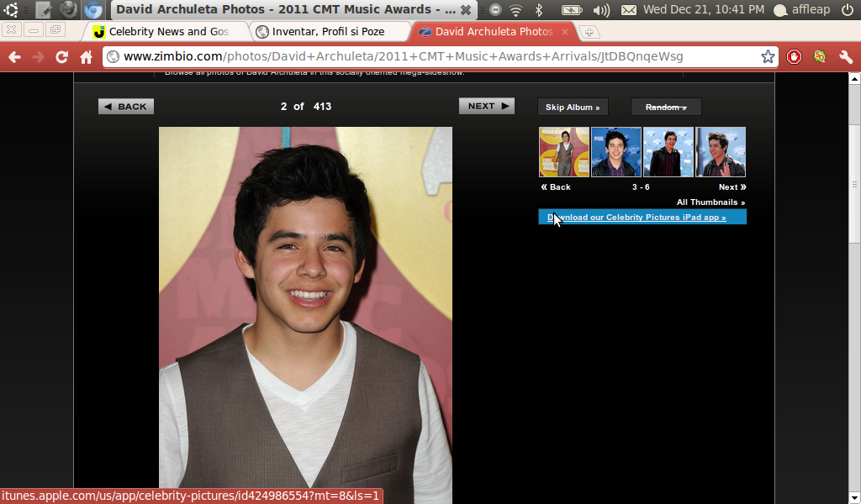Click the Skip Album button

coord(573,107)
